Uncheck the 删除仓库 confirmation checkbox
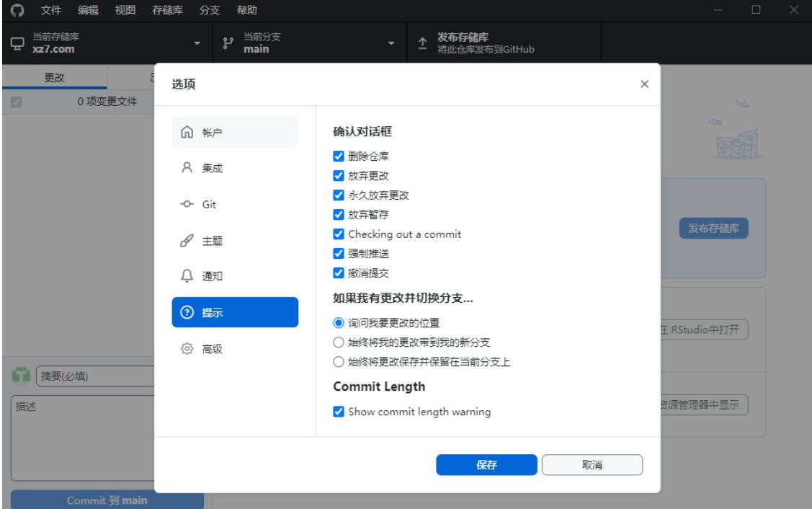The image size is (812, 509). point(339,156)
